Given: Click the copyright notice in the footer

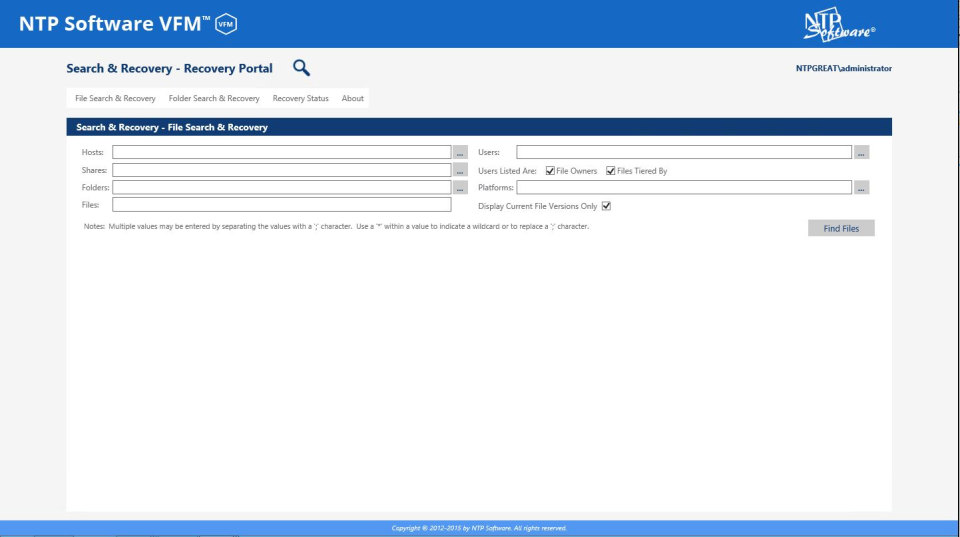Looking at the screenshot, I should pyautogui.click(x=479, y=528).
